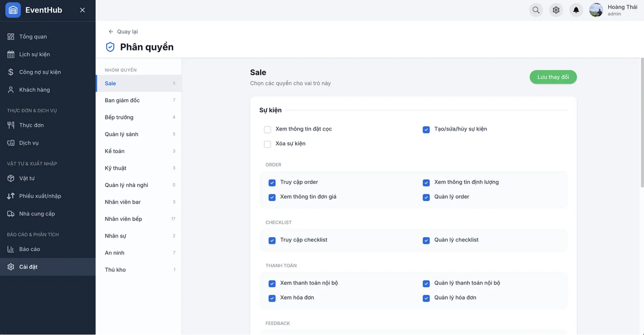Select the An ninh group
644x335 pixels.
coord(138,252)
